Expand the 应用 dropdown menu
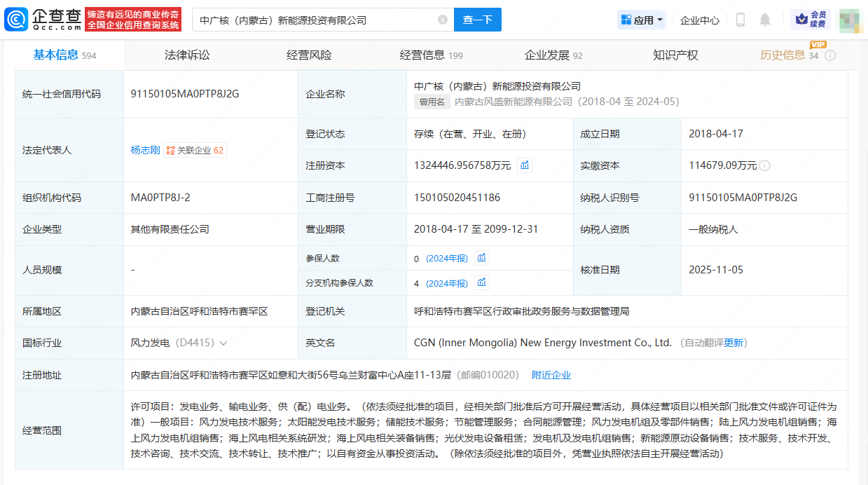 click(642, 20)
